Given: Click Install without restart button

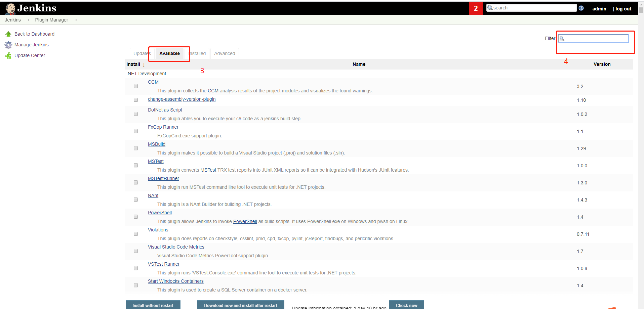Looking at the screenshot, I should tap(153, 305).
